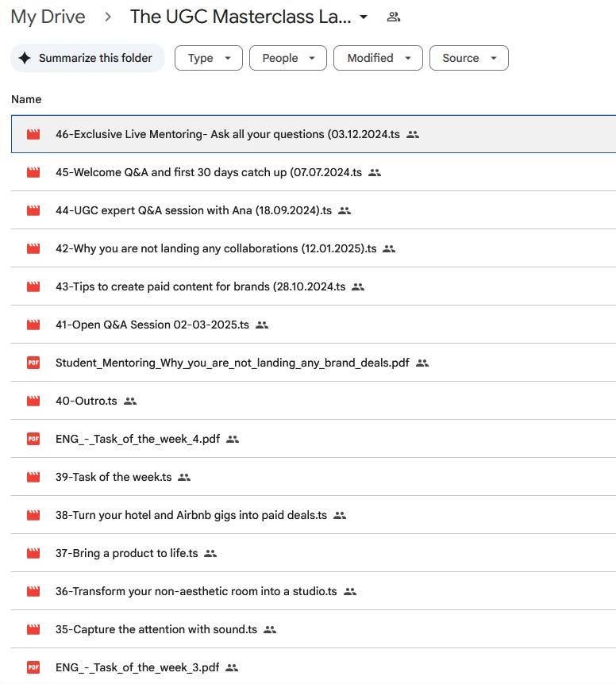The width and height of the screenshot is (616, 684).
Task: Open the folder name dropdown arrow in breadcrumb
Action: (x=364, y=17)
